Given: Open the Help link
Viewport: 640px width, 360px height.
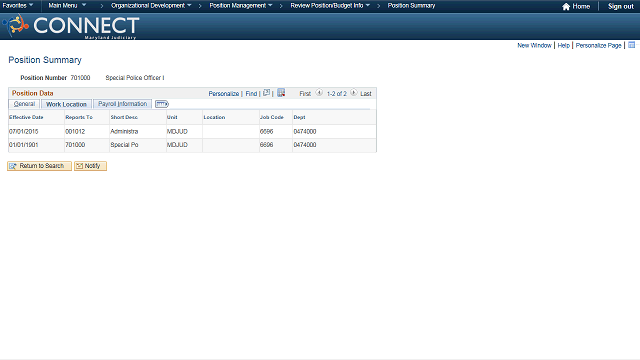Looking at the screenshot, I should click(x=564, y=45).
